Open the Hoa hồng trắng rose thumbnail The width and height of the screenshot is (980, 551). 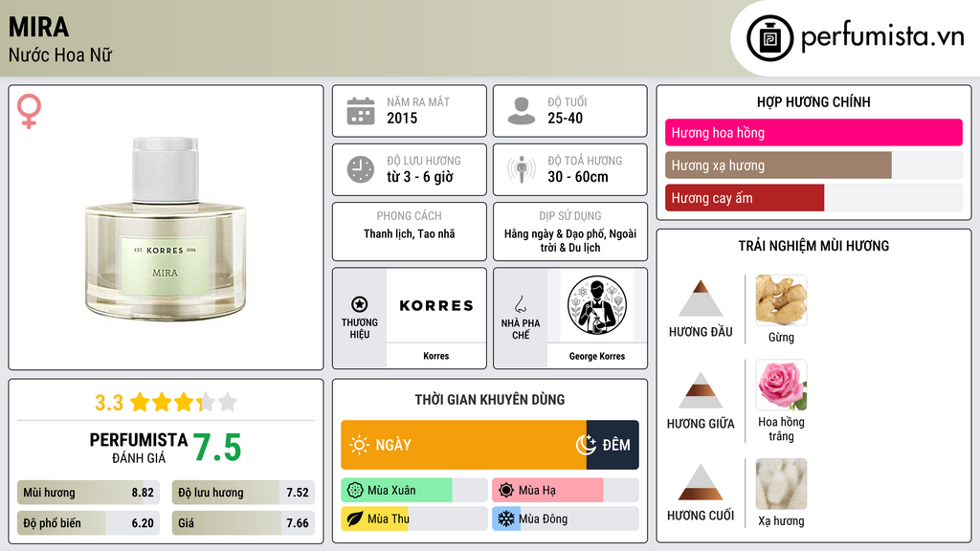[x=781, y=385]
